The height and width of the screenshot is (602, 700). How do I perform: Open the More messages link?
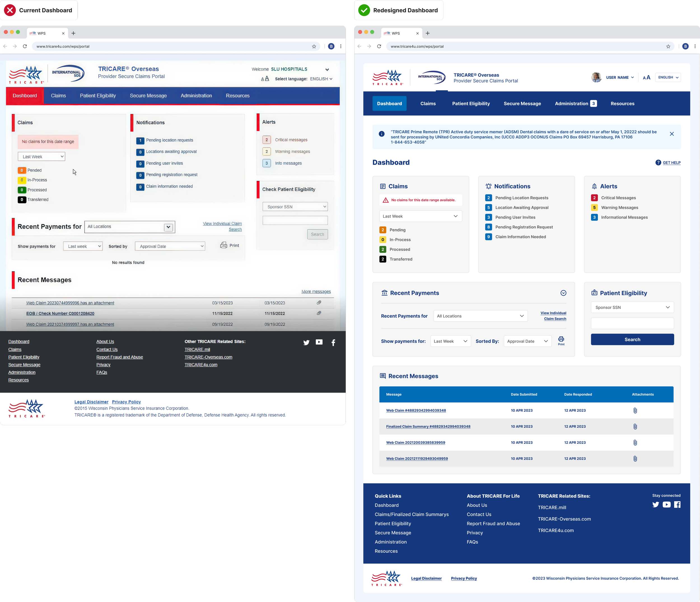click(316, 291)
